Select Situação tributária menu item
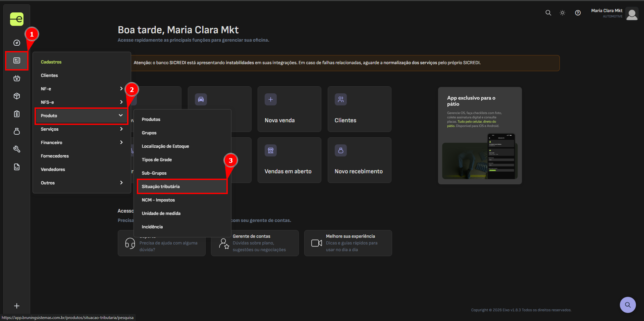 (x=182, y=186)
